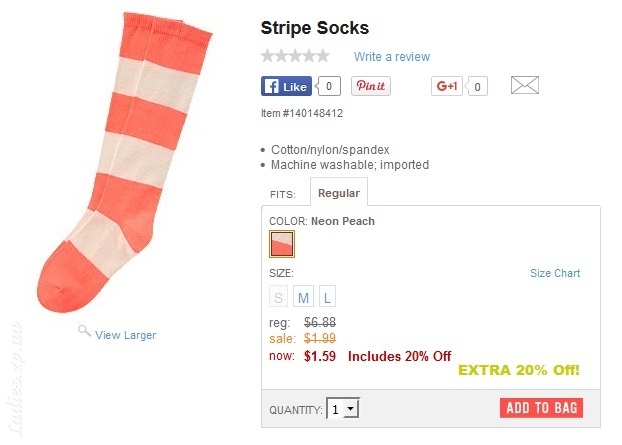Click the Facebook Like button
Image resolution: width=622 pixels, height=445 pixels.
click(286, 86)
